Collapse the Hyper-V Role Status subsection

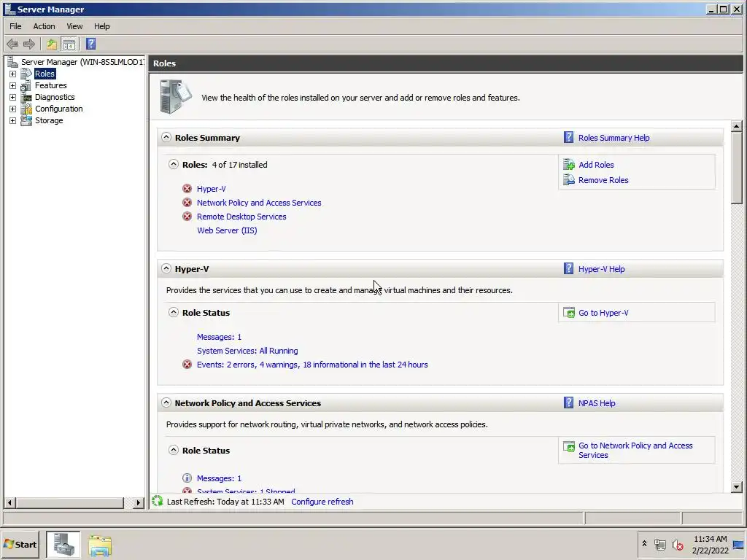tap(174, 312)
